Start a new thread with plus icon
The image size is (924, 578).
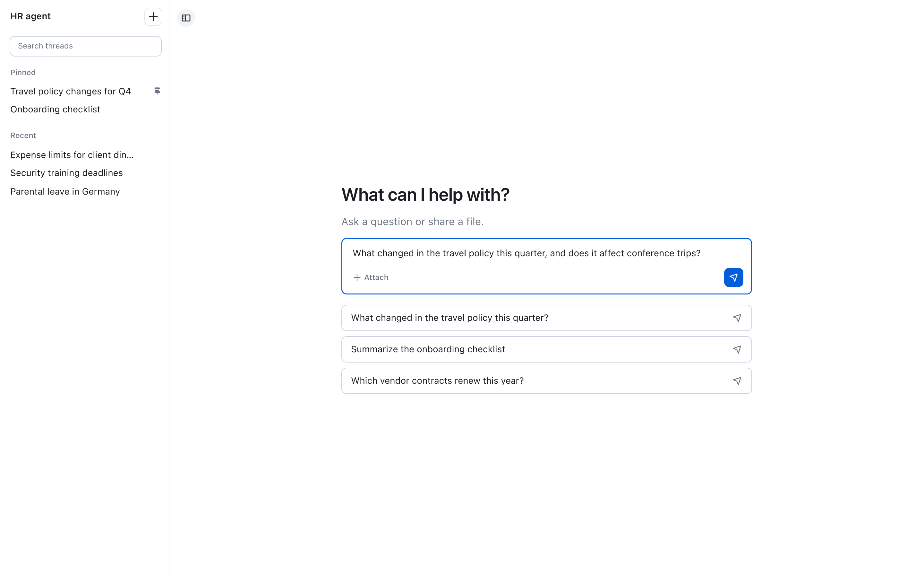pos(153,17)
